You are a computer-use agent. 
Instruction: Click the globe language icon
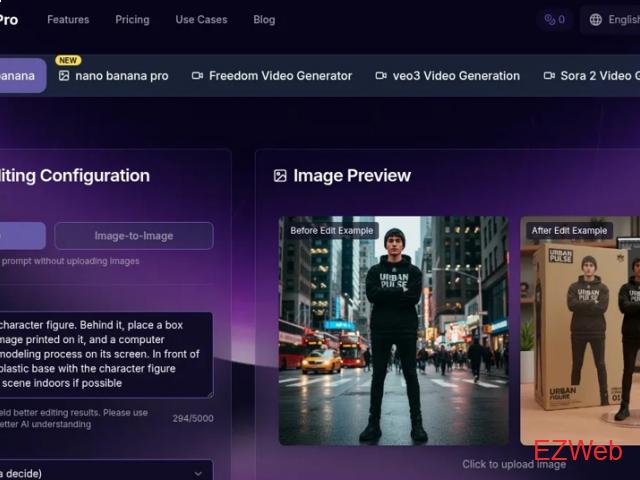pos(596,19)
